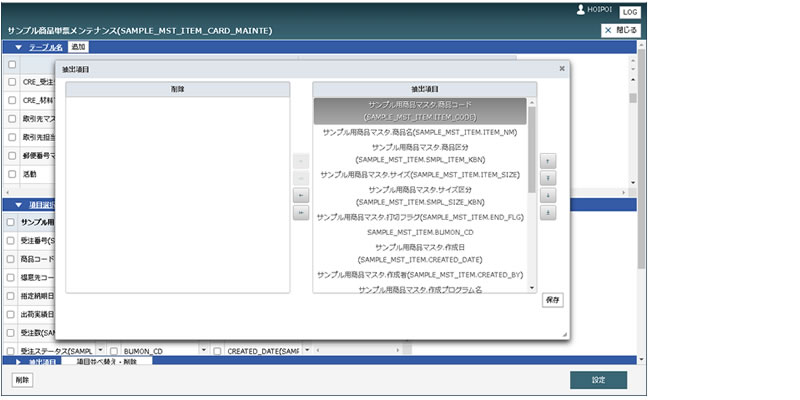
Task: Select the サイズ (ITEM_SIZE) list item
Action: point(420,174)
